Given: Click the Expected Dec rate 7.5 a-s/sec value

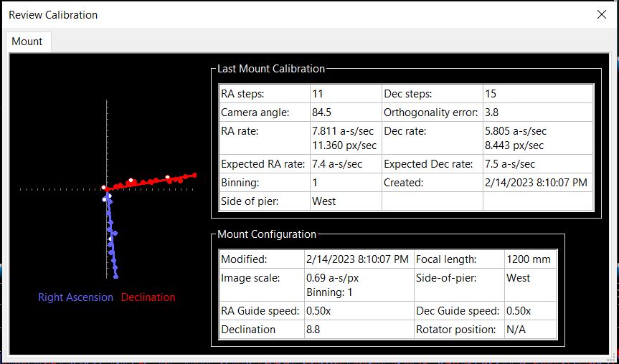Looking at the screenshot, I should point(510,164).
